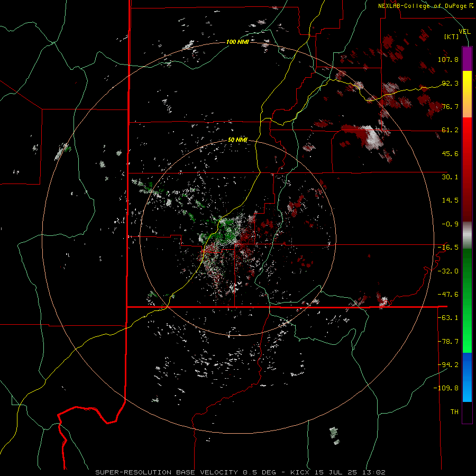The height and width of the screenshot is (476, 476).
Task: Select the 100 NMI range ring label
Action: [237, 42]
